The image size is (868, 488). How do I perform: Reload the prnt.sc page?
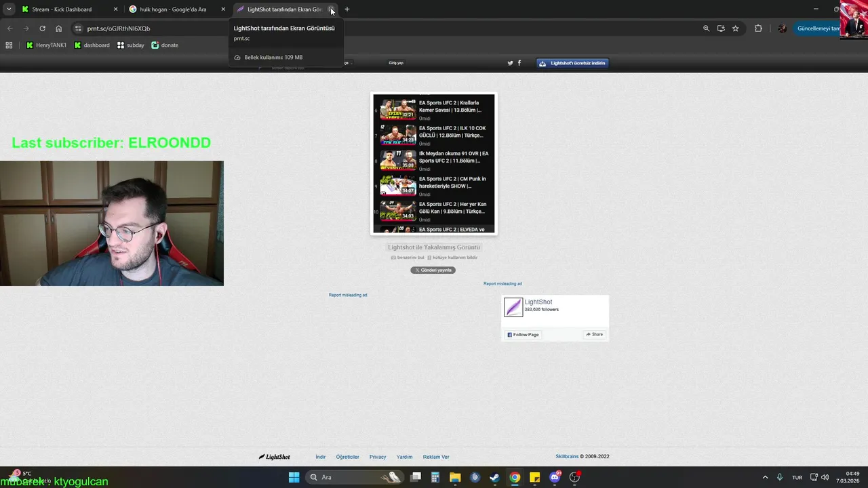pos(42,28)
